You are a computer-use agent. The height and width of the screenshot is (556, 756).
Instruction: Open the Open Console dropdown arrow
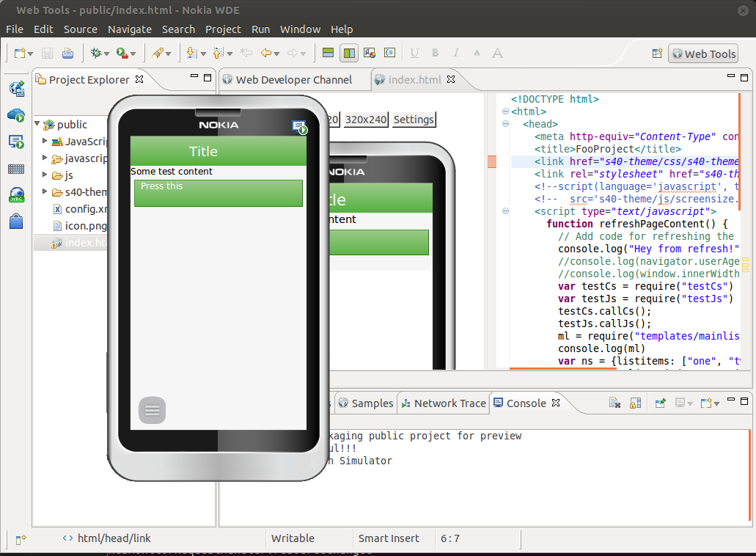[716, 403]
